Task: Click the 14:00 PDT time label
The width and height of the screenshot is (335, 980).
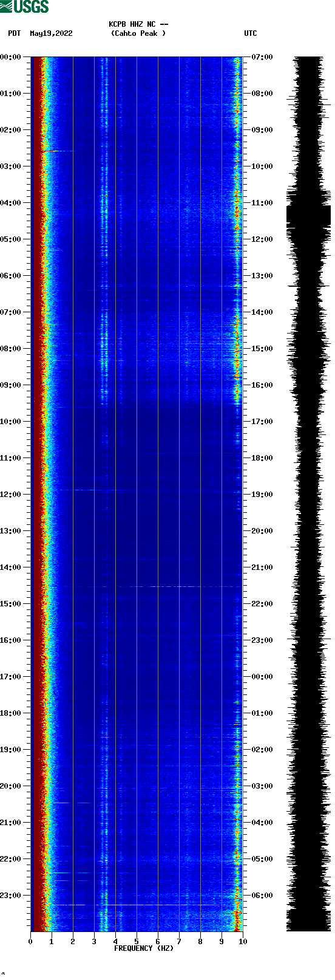Action: pyautogui.click(x=10, y=567)
